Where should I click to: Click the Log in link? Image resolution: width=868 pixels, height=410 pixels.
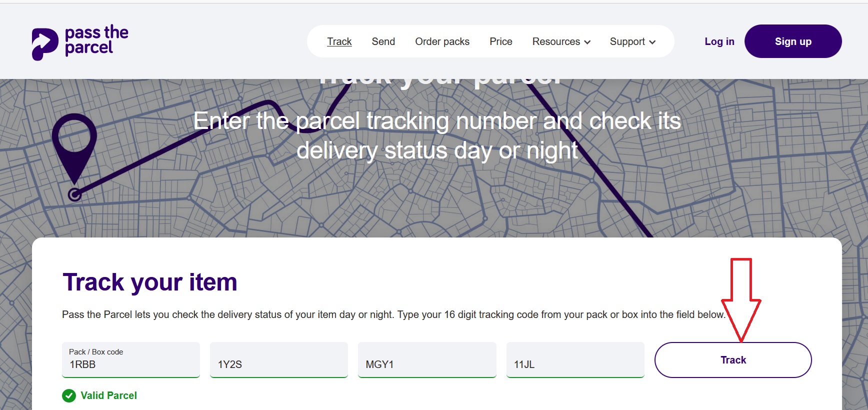click(x=719, y=41)
